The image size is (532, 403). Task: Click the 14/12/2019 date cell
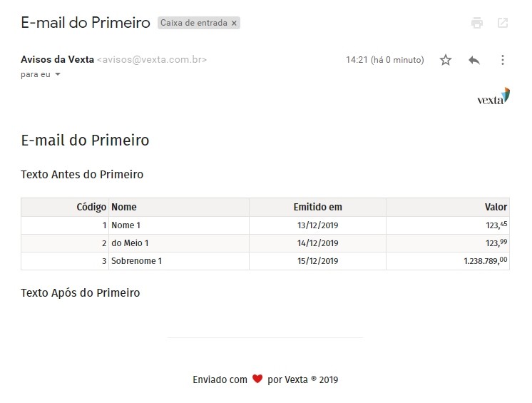coord(317,243)
